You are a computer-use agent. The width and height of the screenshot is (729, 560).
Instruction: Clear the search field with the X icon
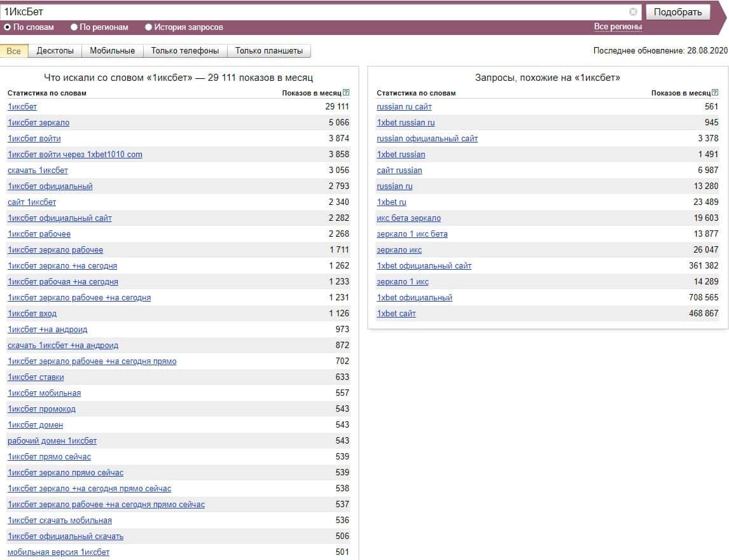coord(633,12)
